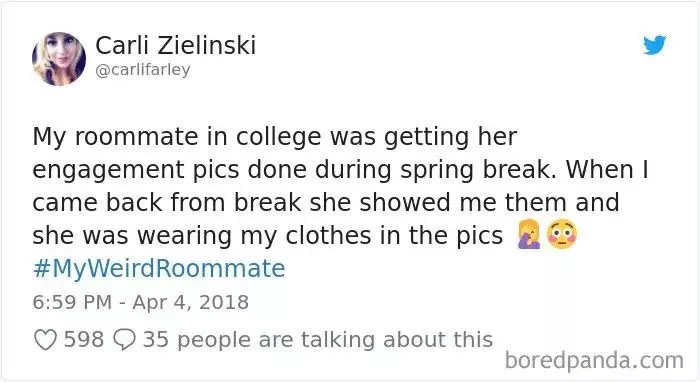Click the flushed face emoji
The image size is (700, 382).
pyautogui.click(x=562, y=234)
